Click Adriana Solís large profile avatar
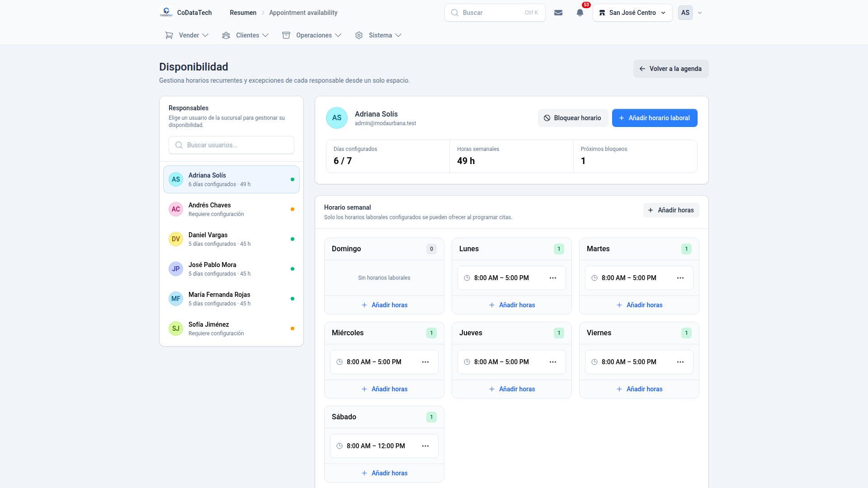 point(337,118)
